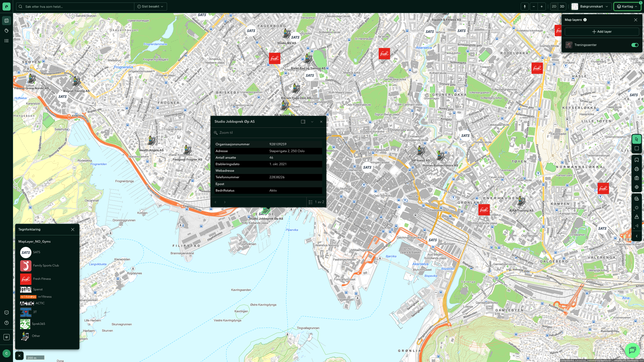Reset map orientation with compass button
Viewport: 644px width, 362px height.
click(525, 7)
